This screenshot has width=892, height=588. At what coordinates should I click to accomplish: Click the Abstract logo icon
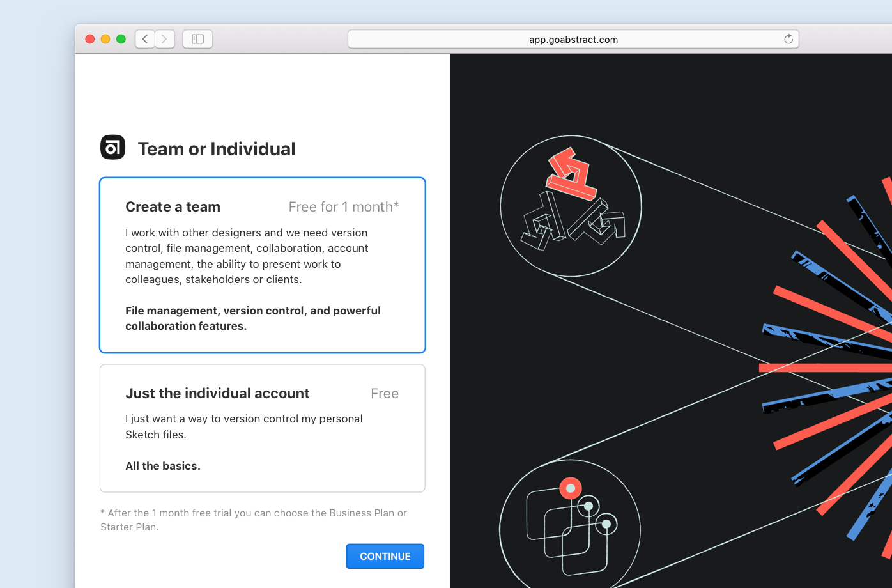(x=112, y=148)
